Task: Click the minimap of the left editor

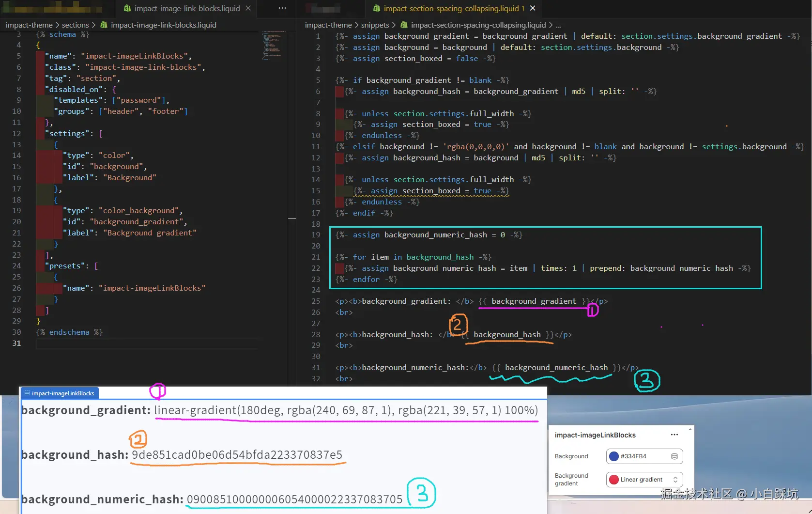Action: pyautogui.click(x=274, y=46)
